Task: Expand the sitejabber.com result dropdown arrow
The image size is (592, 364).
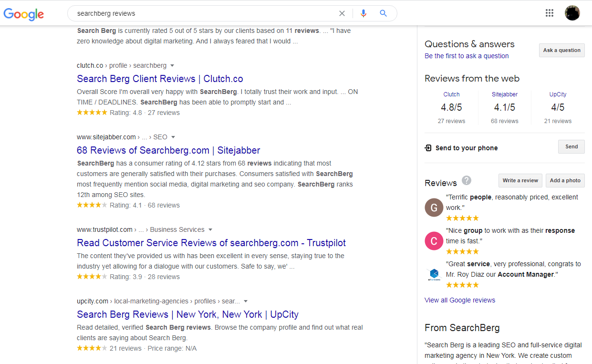Action: coord(173,137)
